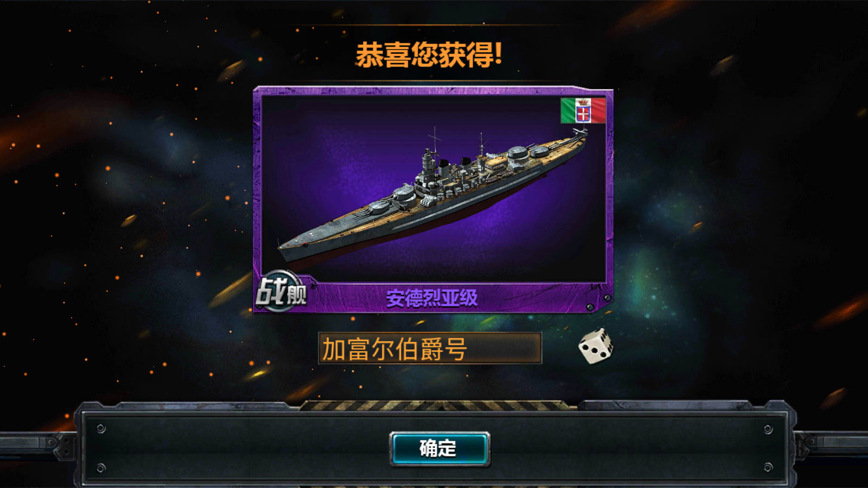868x488 pixels.
Task: Click top-right screw of the bottom panel
Action: (768, 429)
